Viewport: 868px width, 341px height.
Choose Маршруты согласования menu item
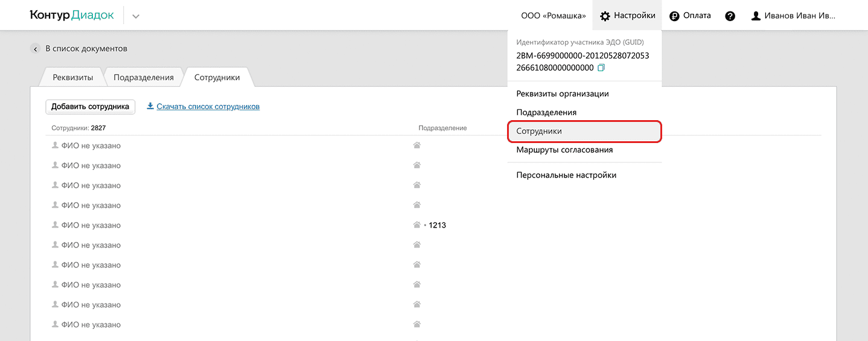(x=564, y=150)
